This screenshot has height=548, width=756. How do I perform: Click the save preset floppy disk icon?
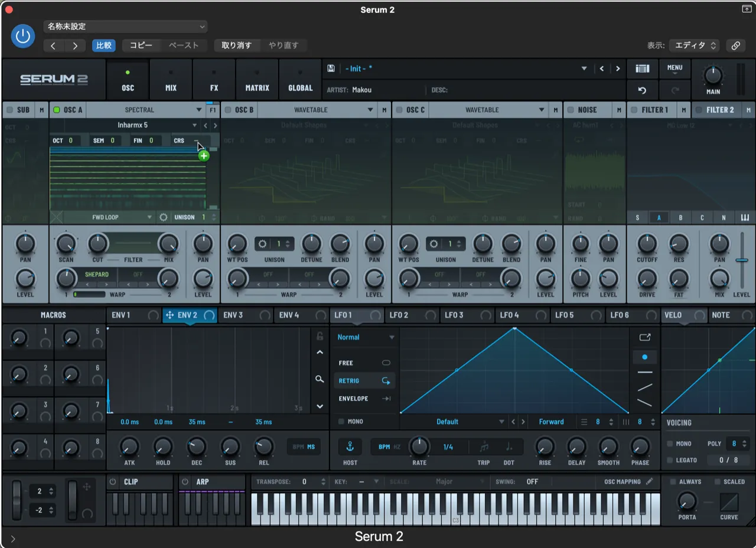pos(331,68)
